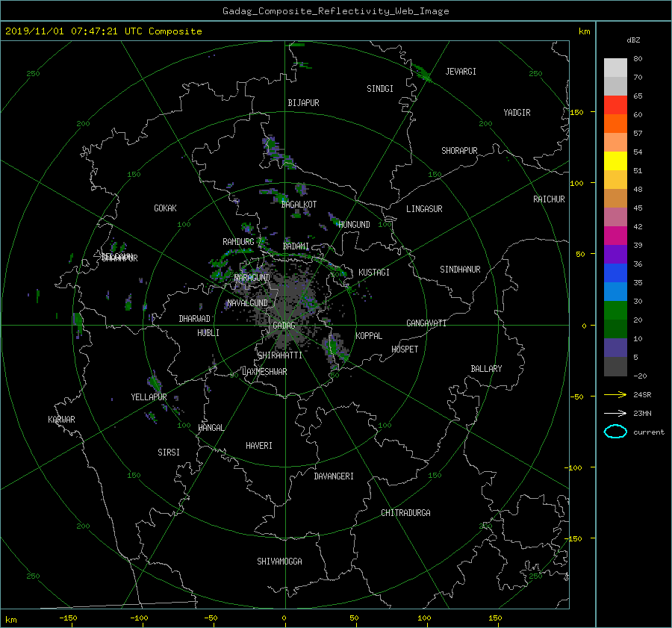The width and height of the screenshot is (672, 628).
Task: Click the echo cell above Yellapur
Action: coord(155,383)
